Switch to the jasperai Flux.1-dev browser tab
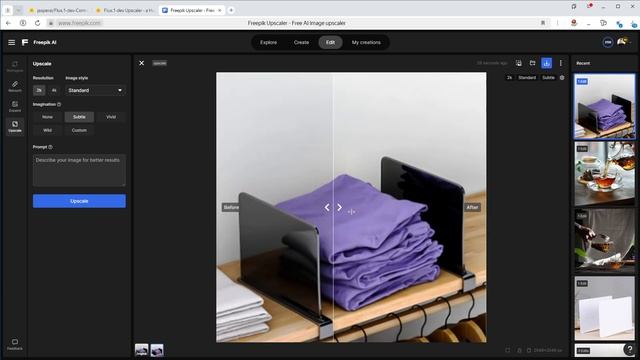The image size is (640, 360). coord(58,10)
